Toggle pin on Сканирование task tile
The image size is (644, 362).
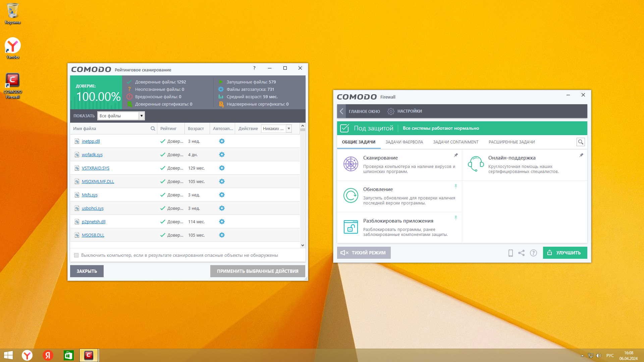(x=455, y=155)
